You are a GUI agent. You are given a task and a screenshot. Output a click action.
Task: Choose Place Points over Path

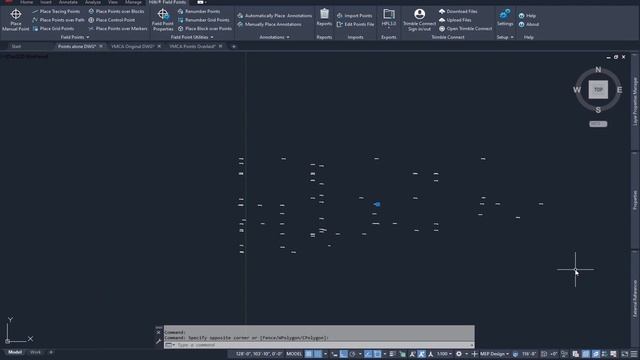click(58, 20)
